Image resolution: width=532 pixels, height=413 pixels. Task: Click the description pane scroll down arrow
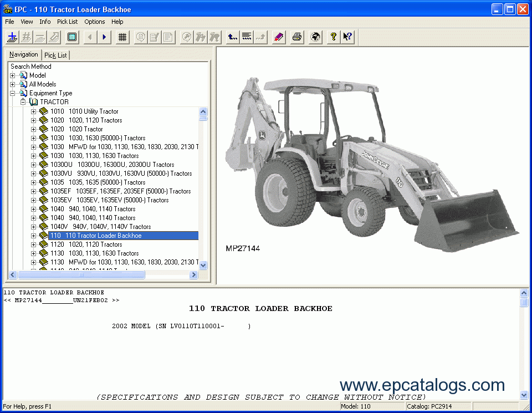click(x=524, y=395)
